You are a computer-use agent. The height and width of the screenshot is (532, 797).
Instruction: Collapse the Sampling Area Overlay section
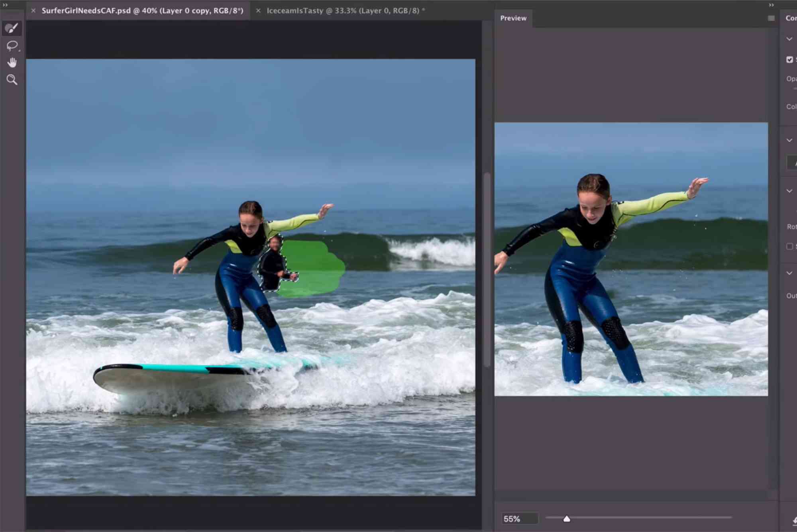click(x=789, y=39)
